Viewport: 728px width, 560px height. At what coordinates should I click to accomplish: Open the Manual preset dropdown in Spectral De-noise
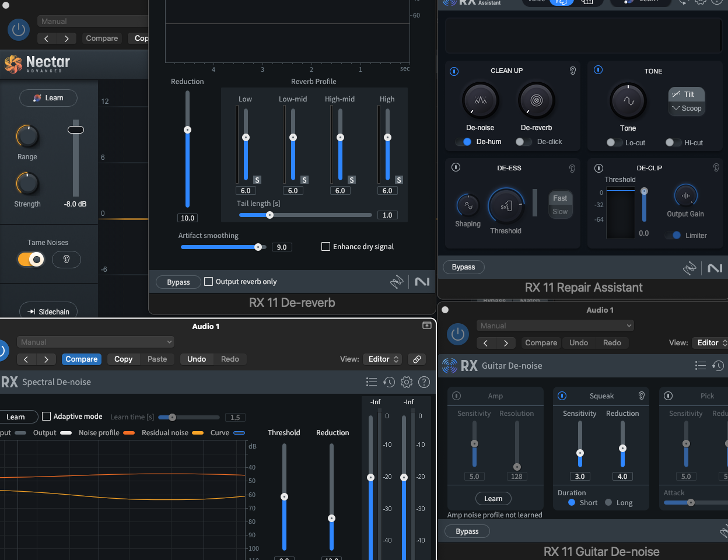point(96,342)
